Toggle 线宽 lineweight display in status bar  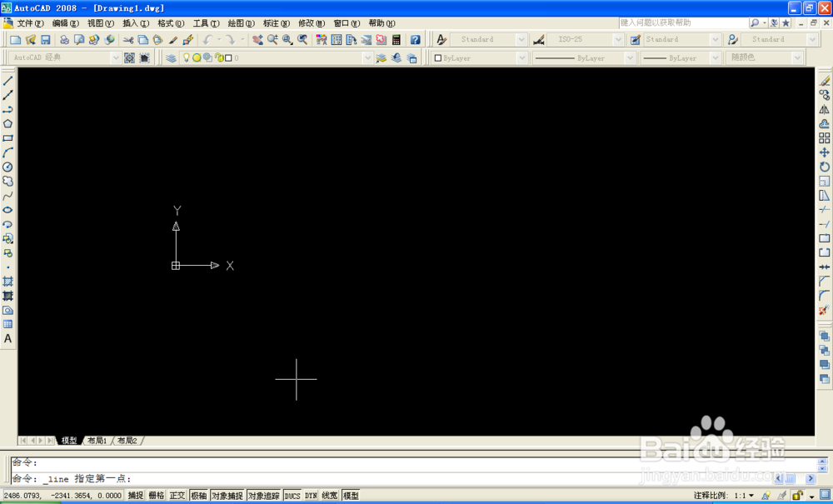329,496
